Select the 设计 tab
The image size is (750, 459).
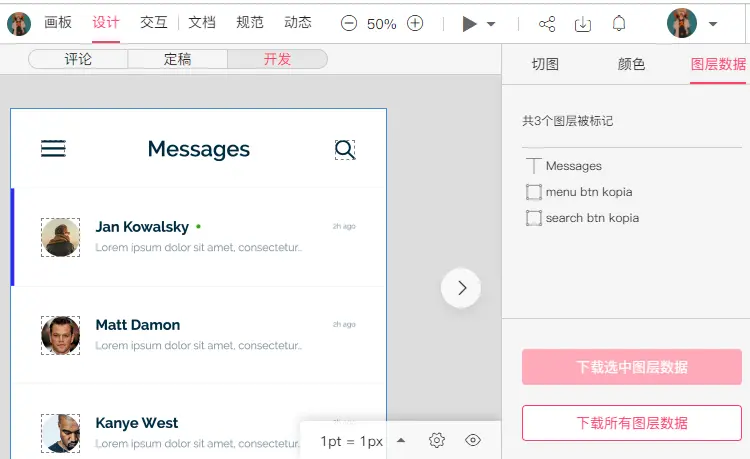(x=106, y=22)
